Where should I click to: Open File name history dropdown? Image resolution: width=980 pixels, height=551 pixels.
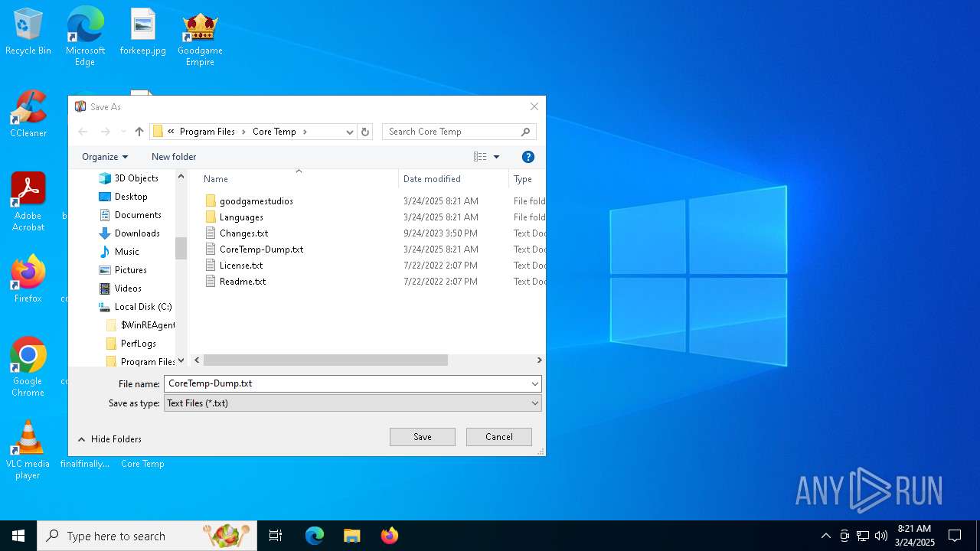[x=534, y=383]
